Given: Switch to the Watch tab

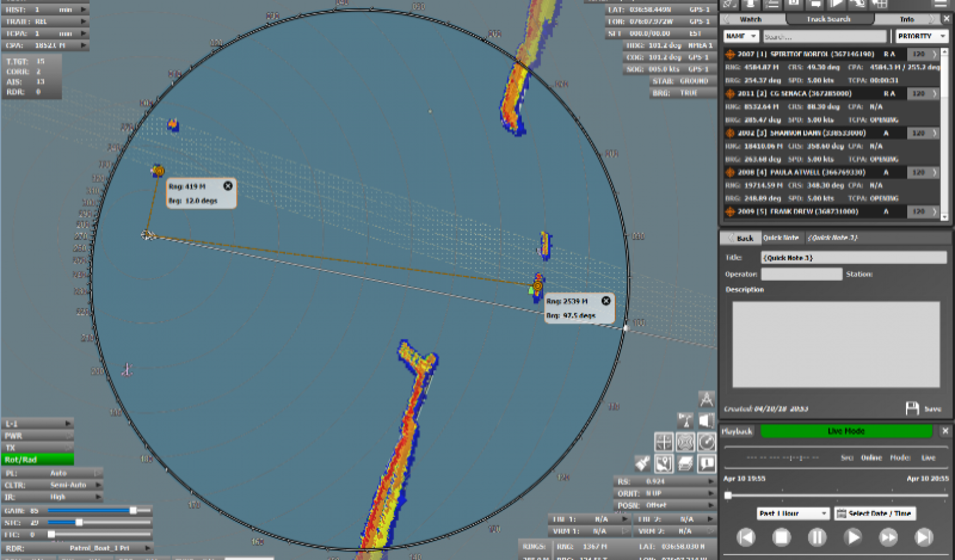Looking at the screenshot, I should [x=750, y=19].
